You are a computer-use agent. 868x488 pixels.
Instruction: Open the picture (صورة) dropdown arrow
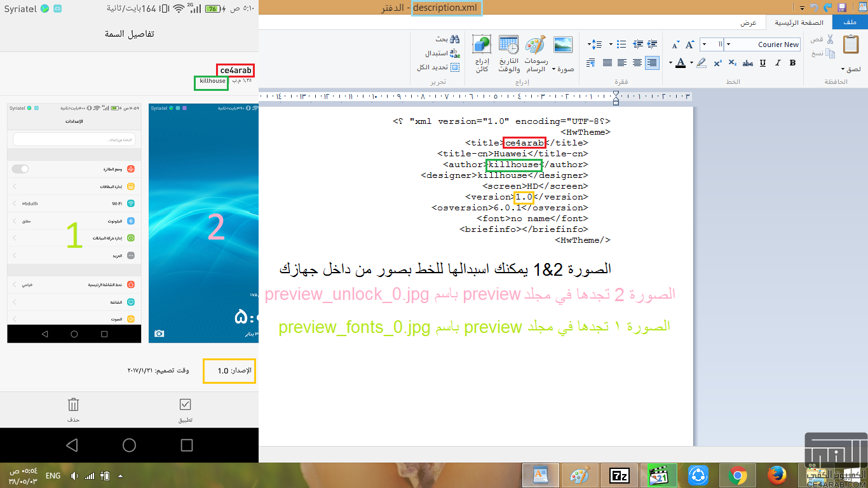pos(553,69)
